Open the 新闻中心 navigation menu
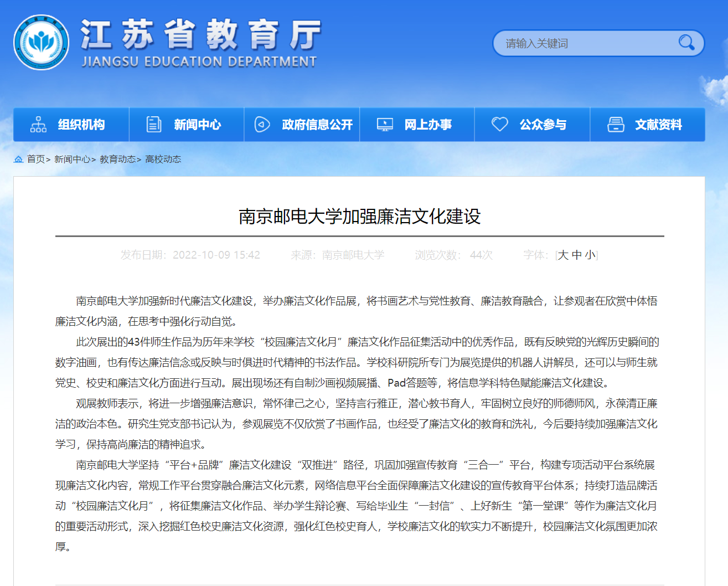Screen dimensions: 728x586 [197, 125]
